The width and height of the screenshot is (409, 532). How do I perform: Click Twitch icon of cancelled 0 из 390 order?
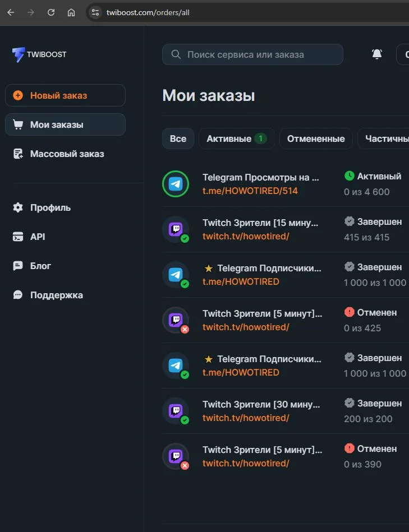point(176,456)
